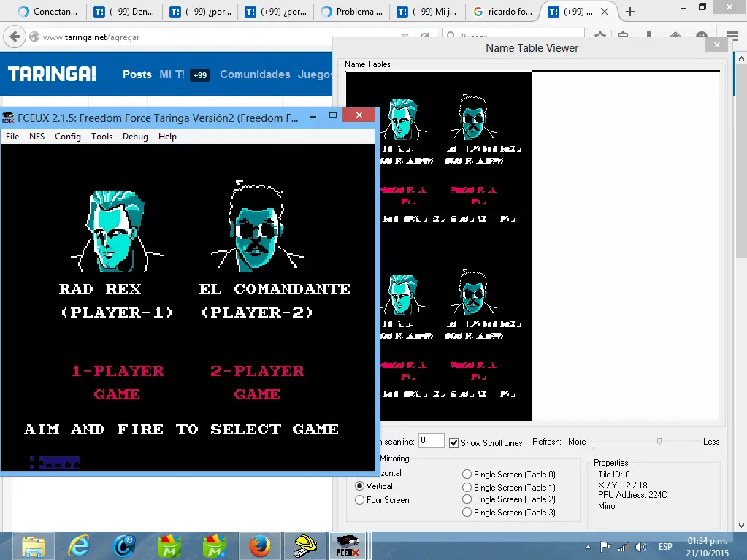Viewport: 747px width, 560px height.
Task: Choose Single Screen (Table 1) mirroring
Action: click(467, 487)
